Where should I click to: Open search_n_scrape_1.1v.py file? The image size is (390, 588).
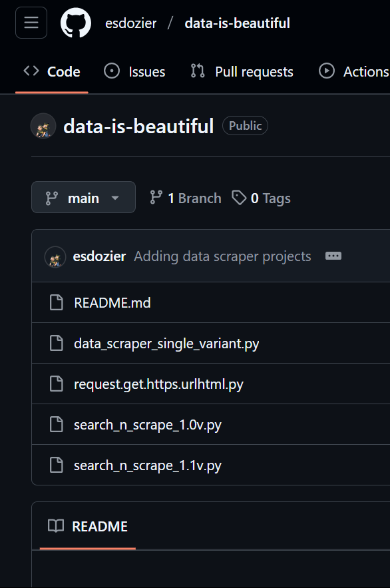pos(148,465)
